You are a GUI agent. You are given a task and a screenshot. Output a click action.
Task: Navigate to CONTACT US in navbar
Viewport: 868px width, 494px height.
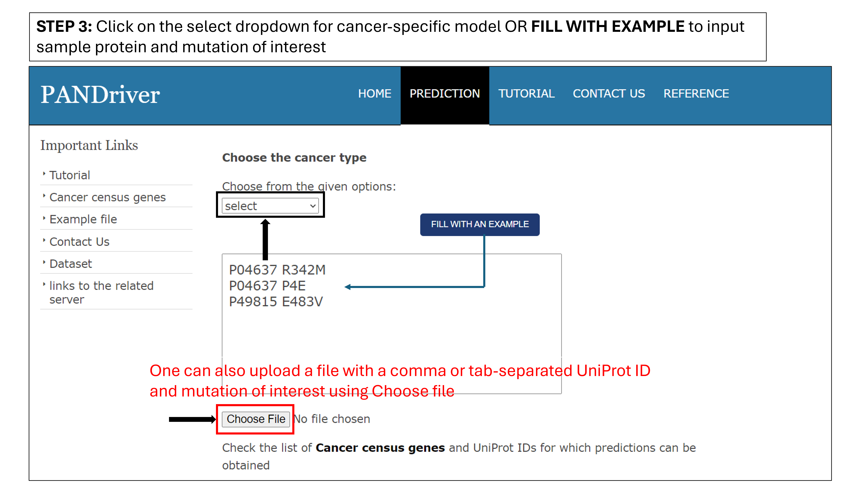pyautogui.click(x=609, y=94)
